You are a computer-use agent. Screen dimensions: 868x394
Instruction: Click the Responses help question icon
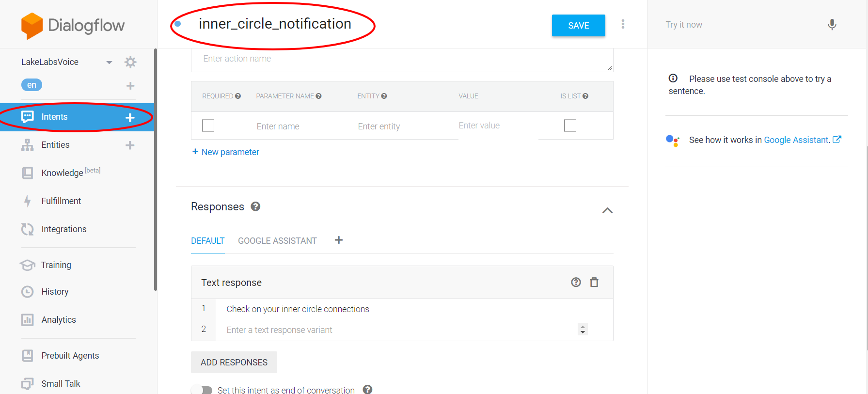[255, 206]
